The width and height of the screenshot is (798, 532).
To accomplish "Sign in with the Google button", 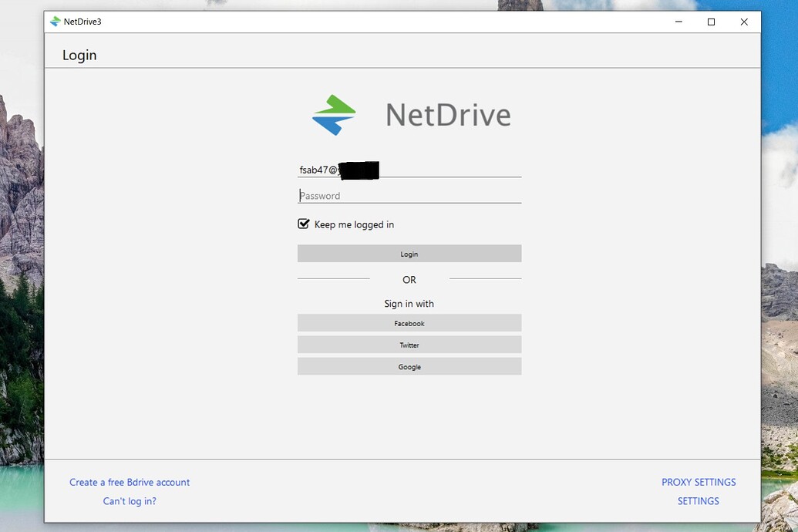I will 409,366.
